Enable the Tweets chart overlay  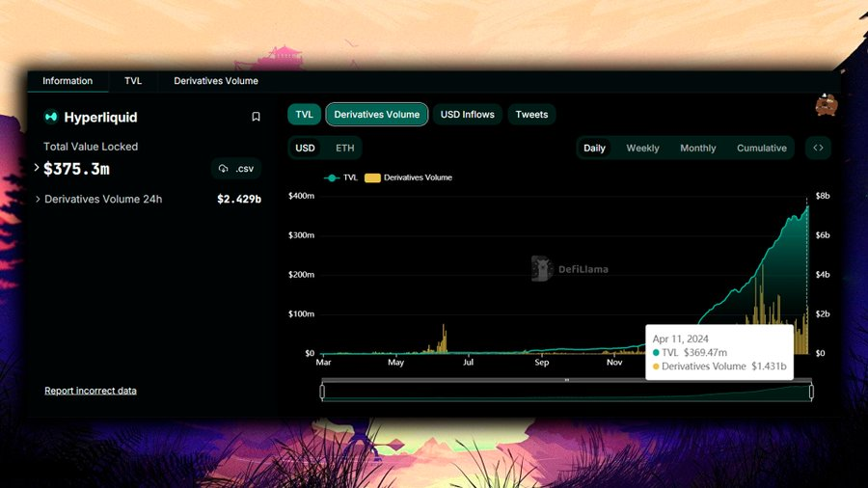click(531, 115)
